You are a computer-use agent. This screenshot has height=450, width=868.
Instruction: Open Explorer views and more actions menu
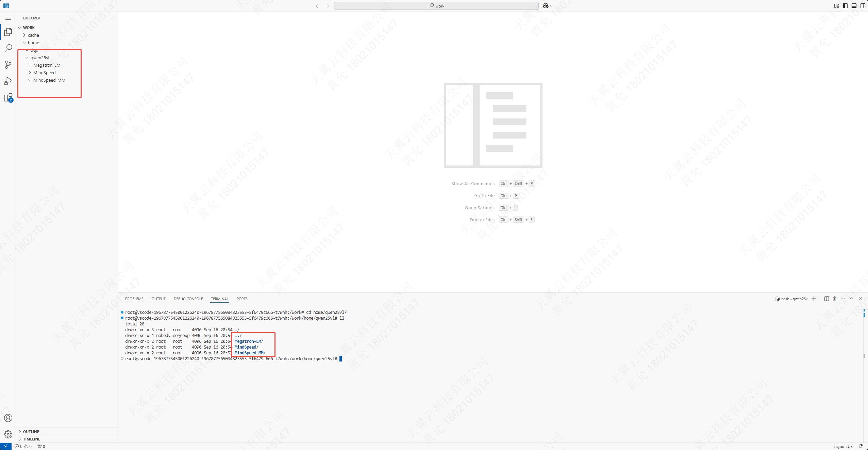click(111, 18)
